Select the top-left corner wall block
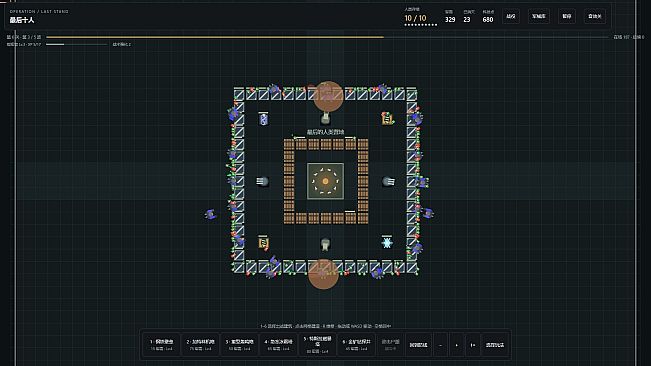651x366 pixels. [x=239, y=94]
